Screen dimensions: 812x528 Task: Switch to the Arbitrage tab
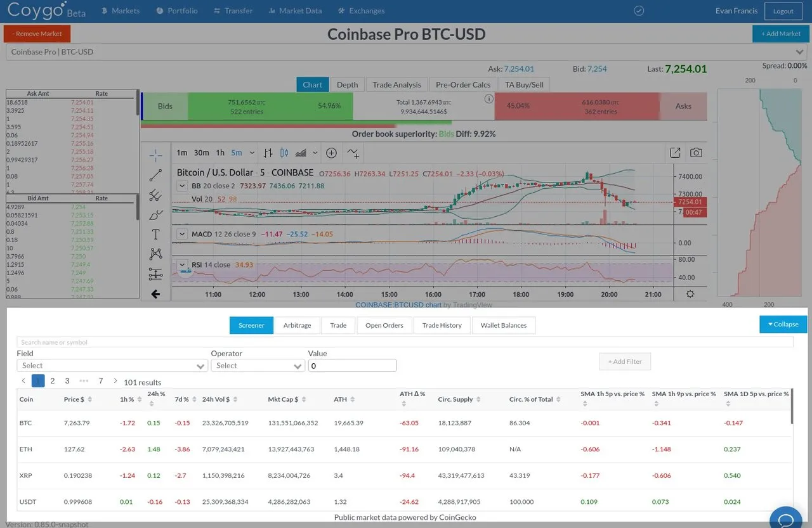[x=297, y=325]
